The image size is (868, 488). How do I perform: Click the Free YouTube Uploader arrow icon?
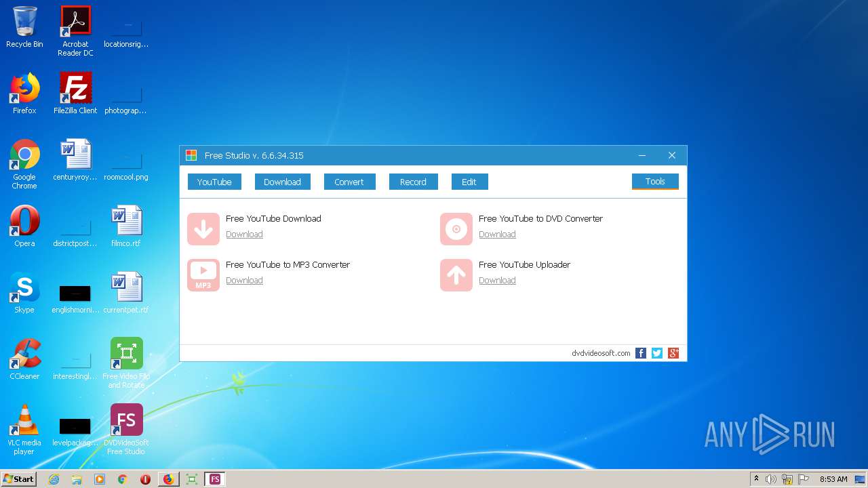pos(456,275)
